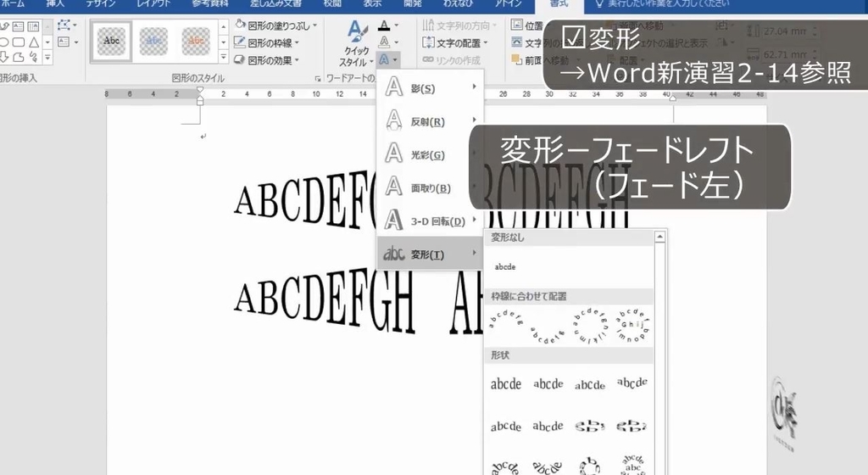Open the text outline dropdown arrow

(x=397, y=42)
